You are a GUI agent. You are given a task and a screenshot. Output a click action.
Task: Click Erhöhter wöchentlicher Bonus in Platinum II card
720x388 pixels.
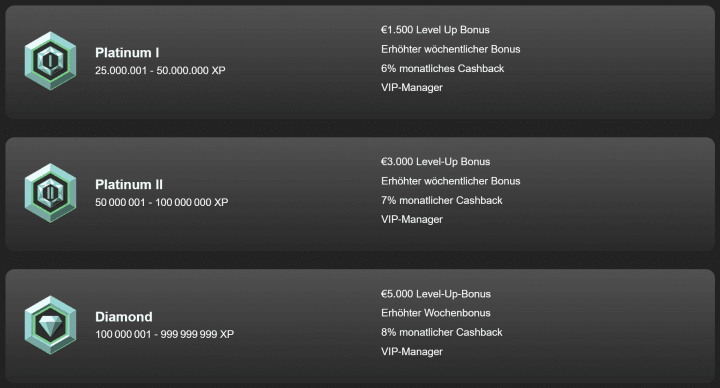point(450,181)
